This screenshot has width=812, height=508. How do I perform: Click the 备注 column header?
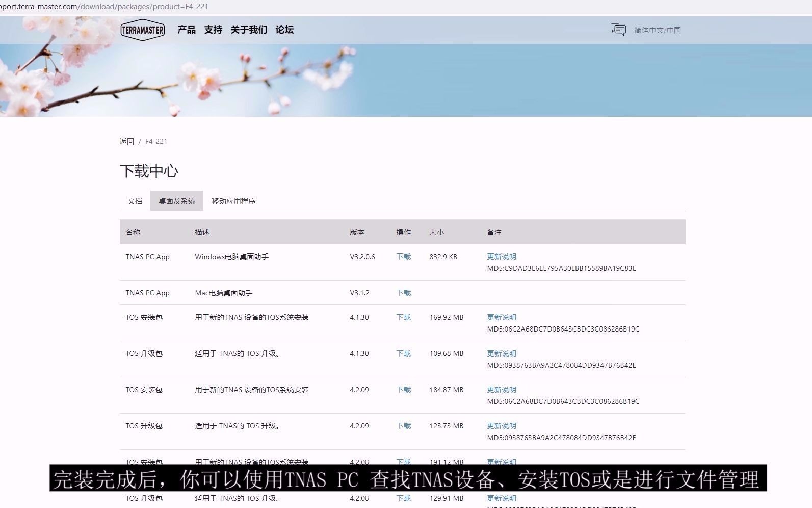(494, 232)
